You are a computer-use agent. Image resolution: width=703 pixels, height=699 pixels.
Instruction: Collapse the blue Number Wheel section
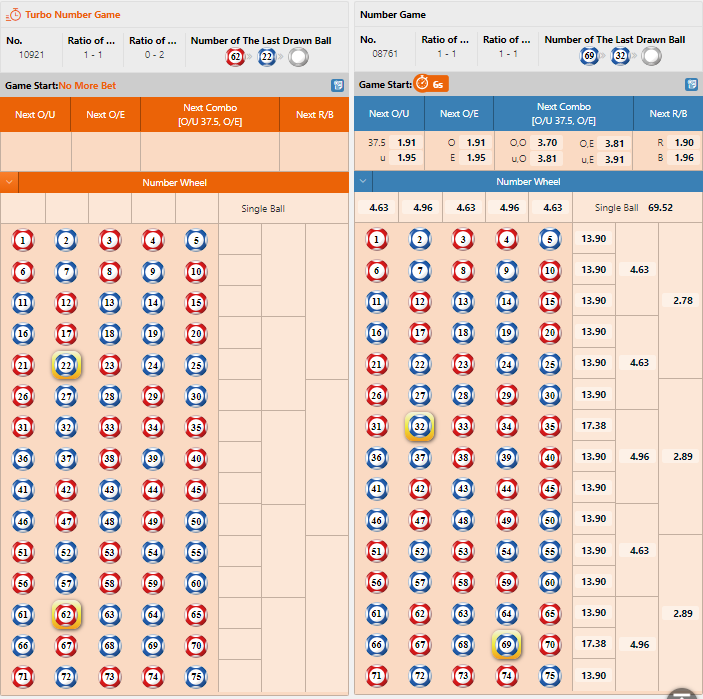[x=364, y=182]
